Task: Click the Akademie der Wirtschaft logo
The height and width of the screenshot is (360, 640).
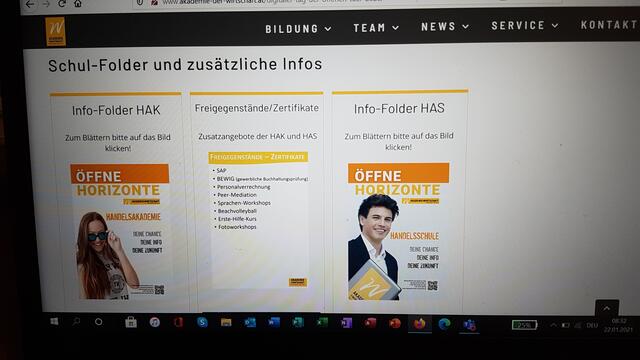Action: pos(56,31)
